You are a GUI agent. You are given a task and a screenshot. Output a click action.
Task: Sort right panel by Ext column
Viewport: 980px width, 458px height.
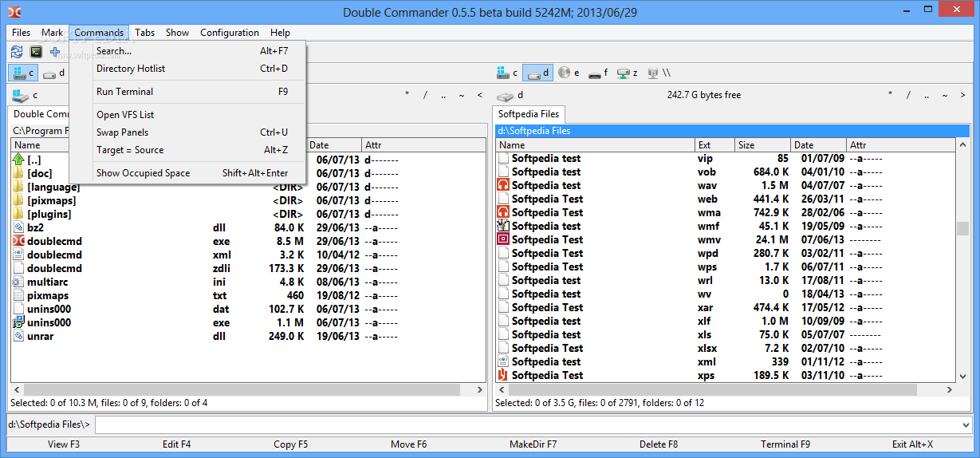[x=714, y=145]
